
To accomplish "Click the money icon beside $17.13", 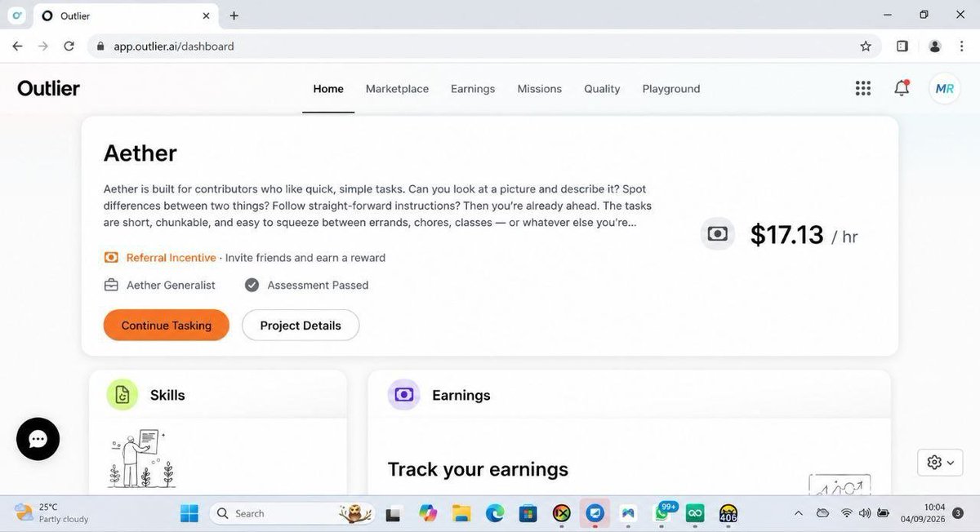I will click(717, 234).
